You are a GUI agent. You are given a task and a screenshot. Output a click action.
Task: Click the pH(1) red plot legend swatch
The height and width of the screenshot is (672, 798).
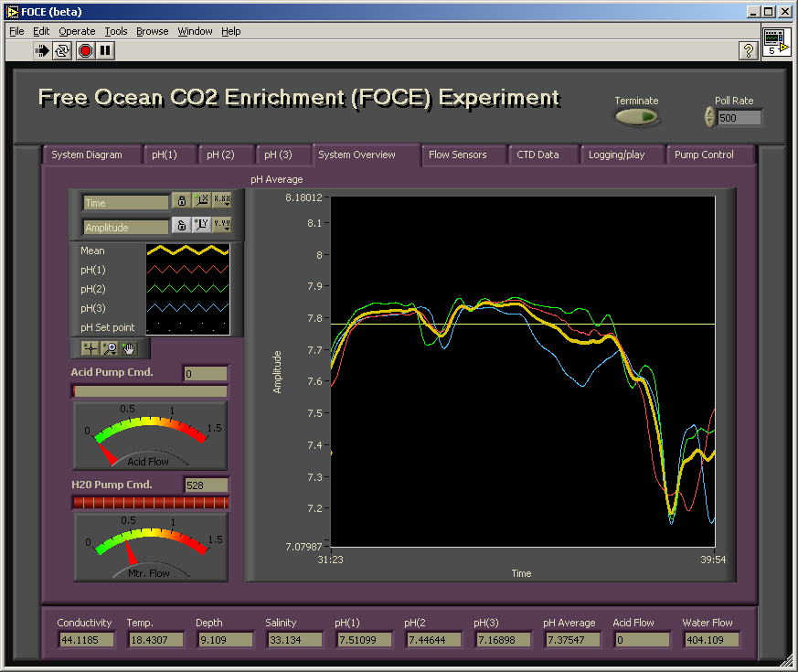(187, 270)
